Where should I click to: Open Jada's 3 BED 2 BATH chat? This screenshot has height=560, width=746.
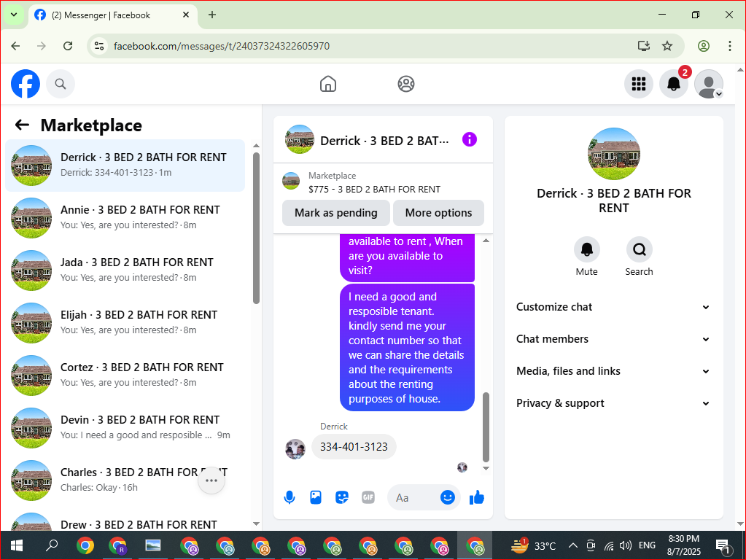tap(125, 270)
